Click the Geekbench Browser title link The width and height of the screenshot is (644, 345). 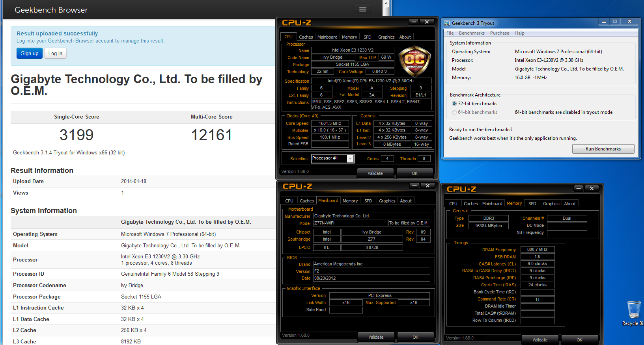point(51,10)
